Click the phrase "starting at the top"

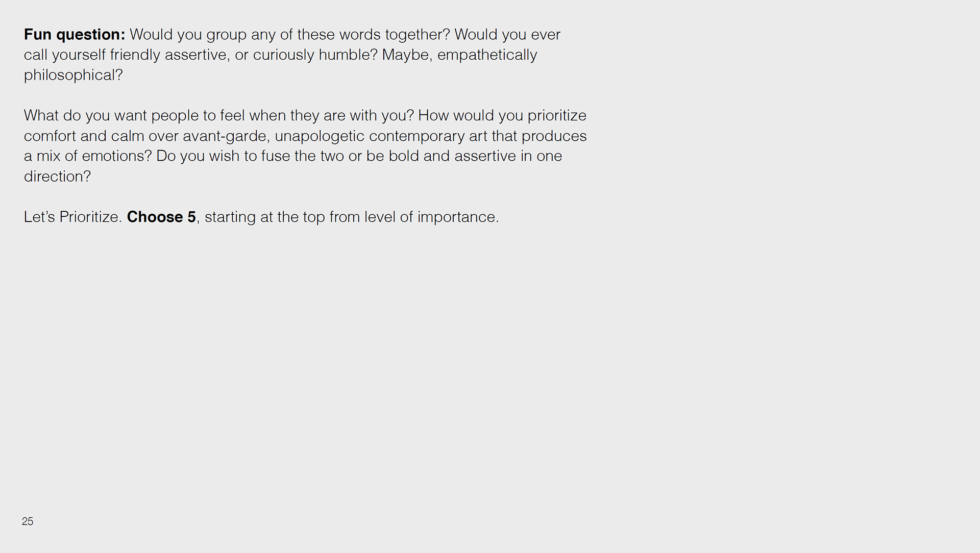click(264, 217)
